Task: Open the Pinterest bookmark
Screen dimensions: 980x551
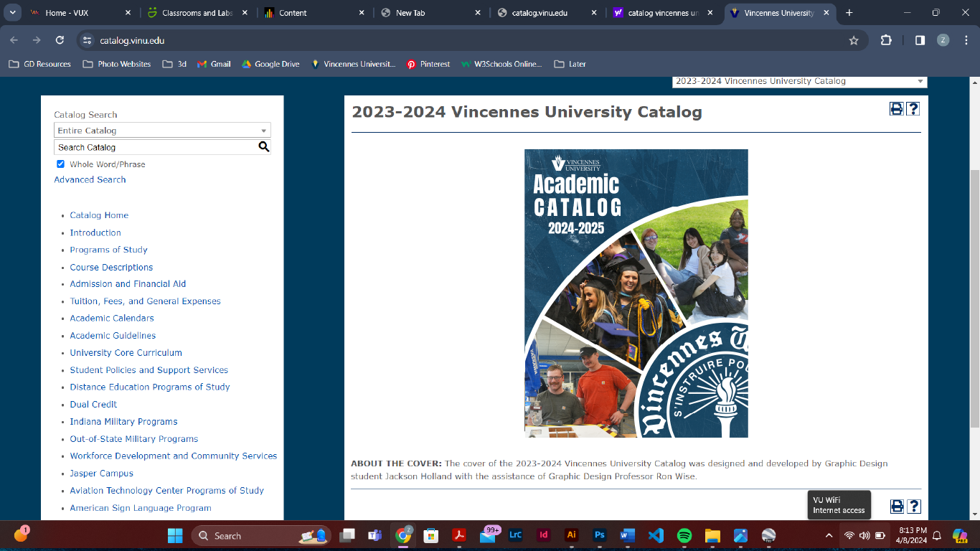Action: pos(428,64)
